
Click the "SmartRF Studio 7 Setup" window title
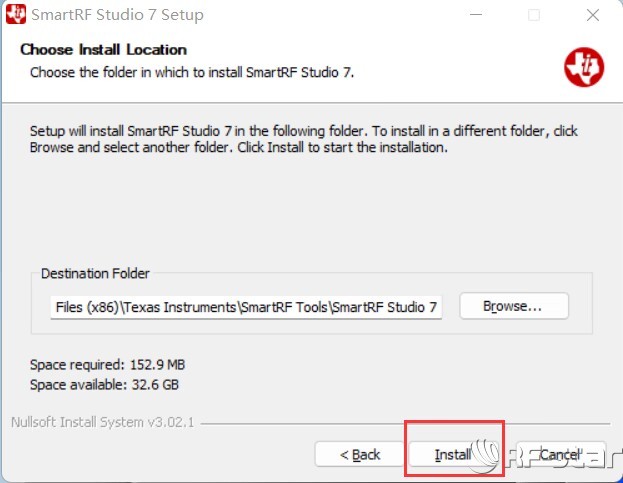point(117,15)
